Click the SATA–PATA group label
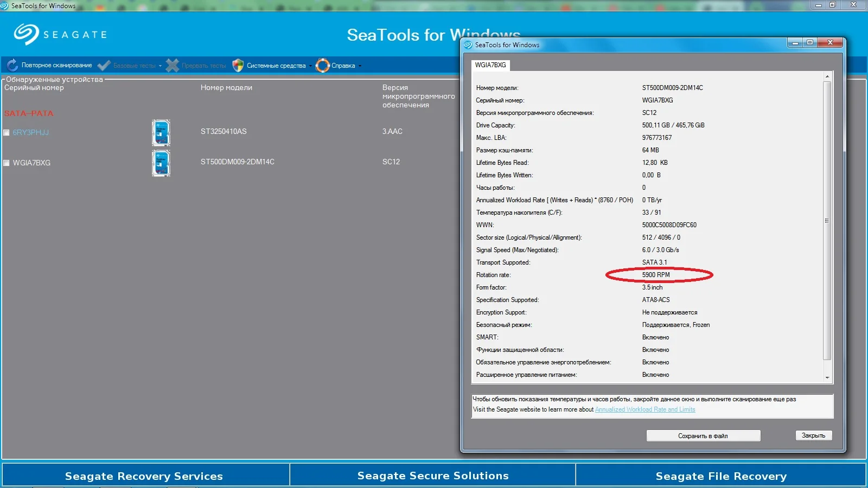868x488 pixels. click(29, 114)
